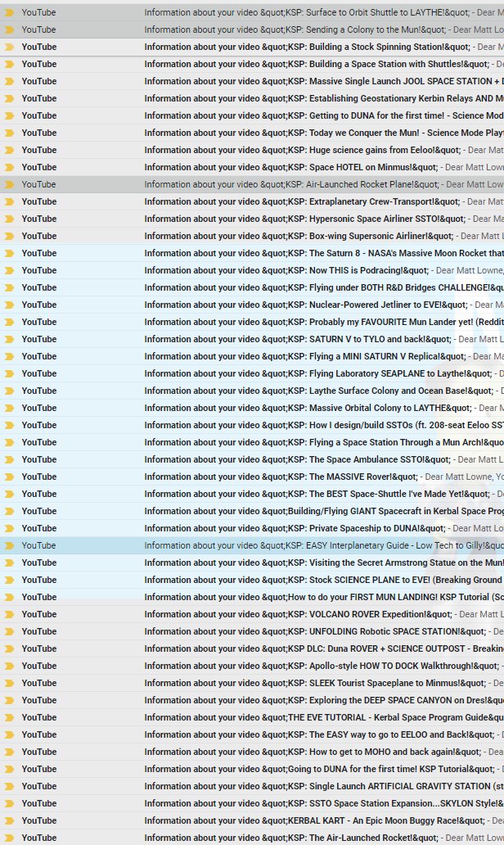Screen dimensions: 504x845
Task: Open email about The Air-Launched Rocket
Action: coord(252,838)
